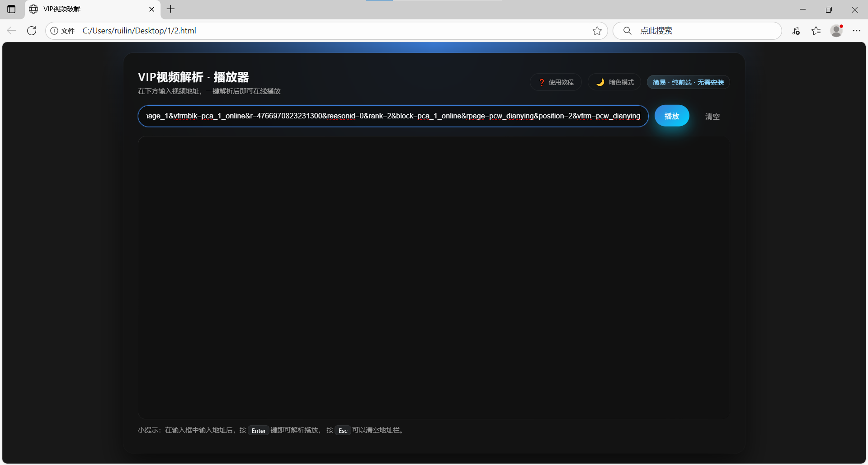Toggle the 使用教程 panel
The height and width of the screenshot is (465, 868).
pyautogui.click(x=556, y=82)
